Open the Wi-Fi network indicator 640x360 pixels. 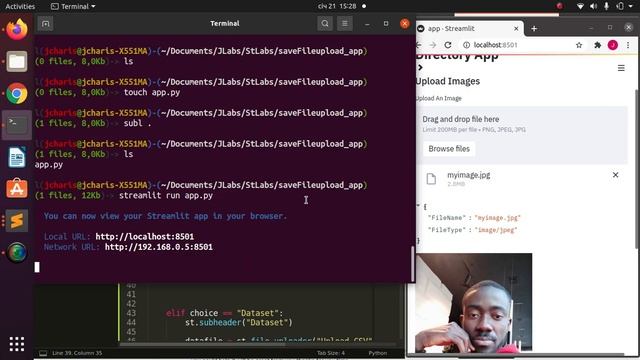[580, 6]
